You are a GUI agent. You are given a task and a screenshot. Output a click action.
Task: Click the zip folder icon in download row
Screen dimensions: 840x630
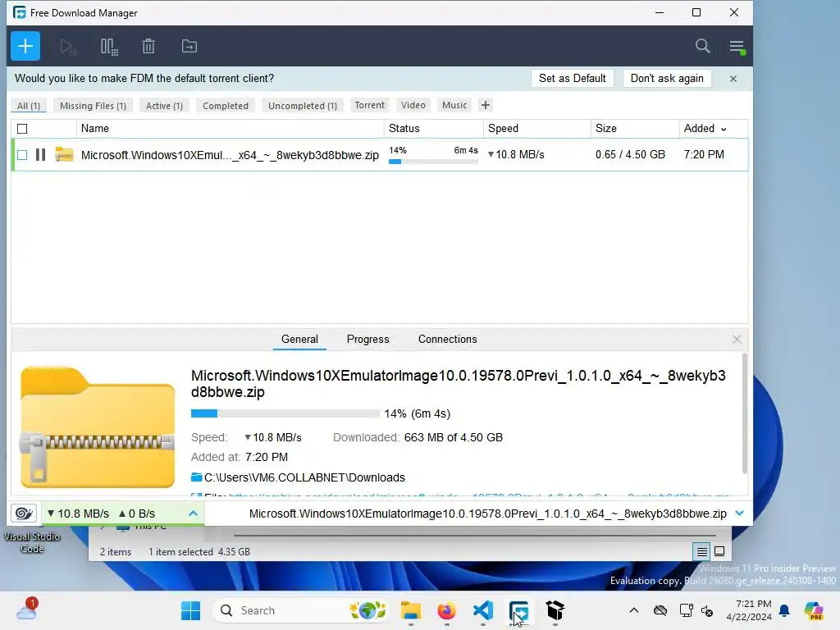coord(64,154)
